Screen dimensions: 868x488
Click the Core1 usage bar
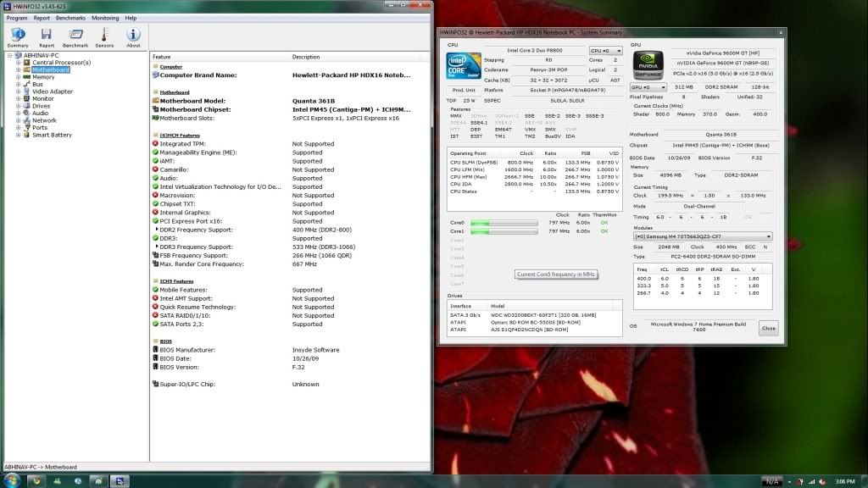pyautogui.click(x=504, y=231)
